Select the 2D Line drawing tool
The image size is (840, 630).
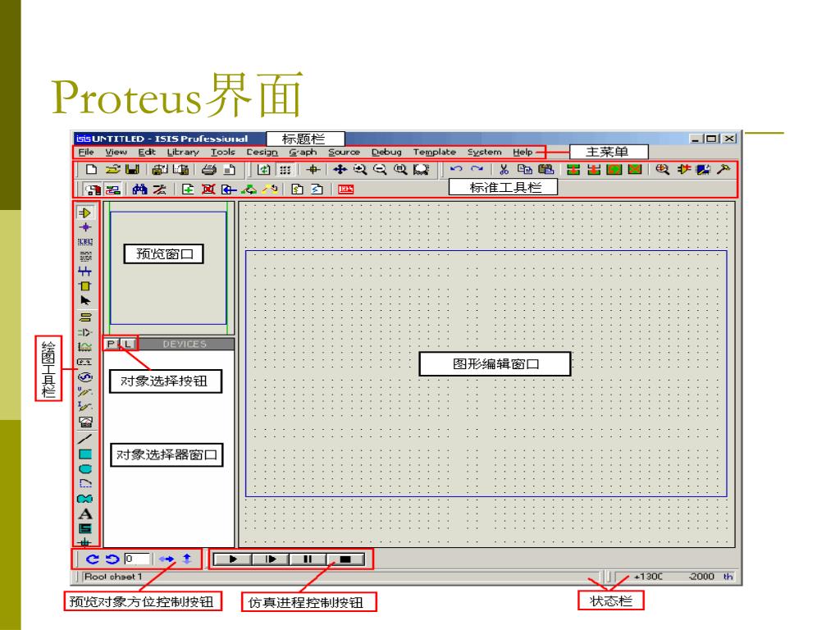85,440
